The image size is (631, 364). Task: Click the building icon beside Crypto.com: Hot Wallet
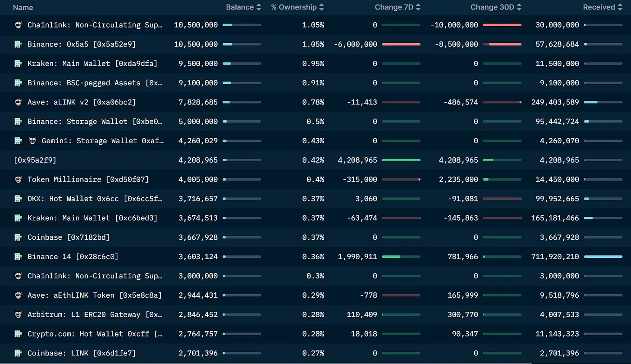pyautogui.click(x=18, y=334)
